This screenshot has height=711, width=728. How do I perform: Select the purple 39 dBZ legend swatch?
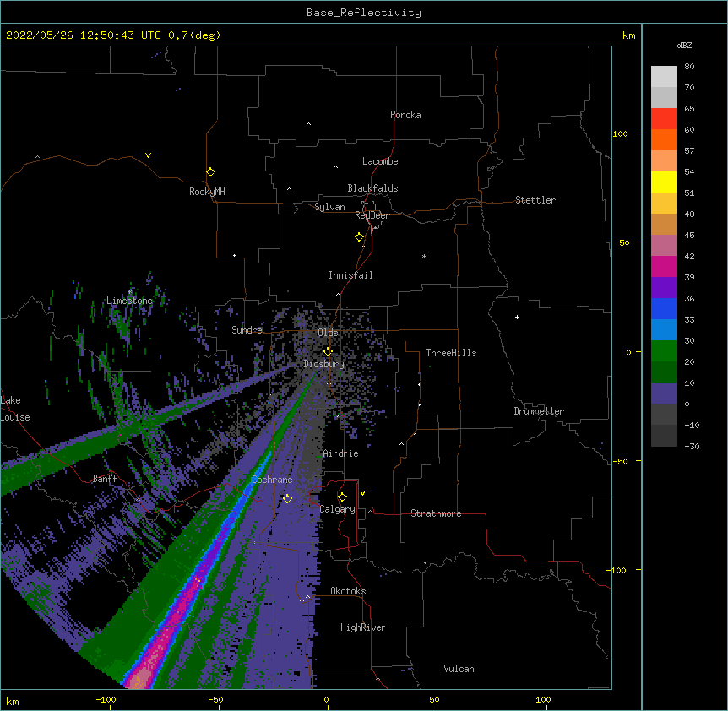[x=664, y=288]
